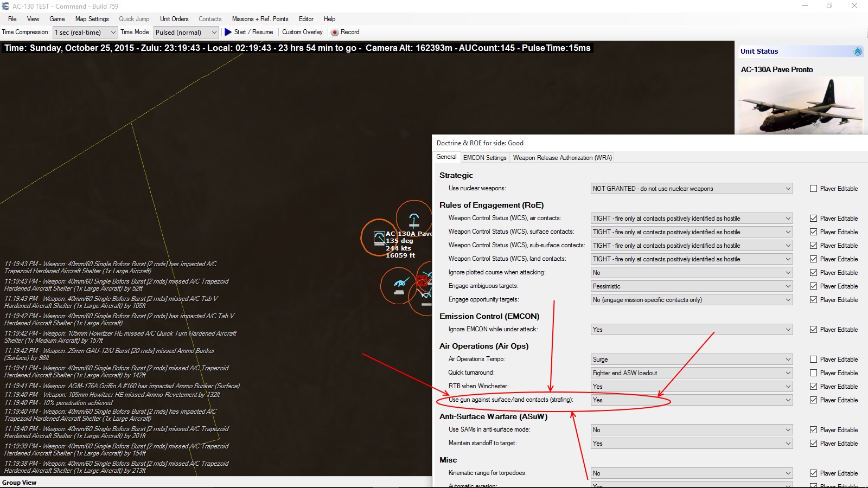Collapse the Unit Status panel
The height and width of the screenshot is (488, 868).
point(858,52)
